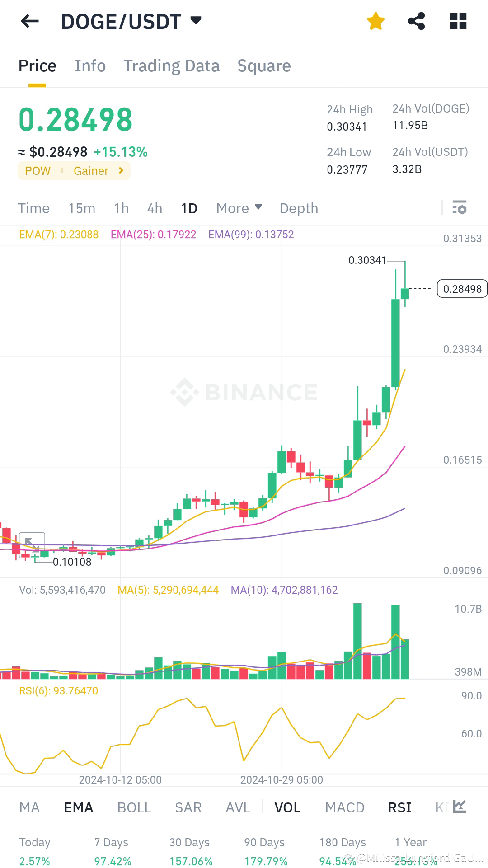Open the chart settings icon beside Depth

[x=460, y=208]
